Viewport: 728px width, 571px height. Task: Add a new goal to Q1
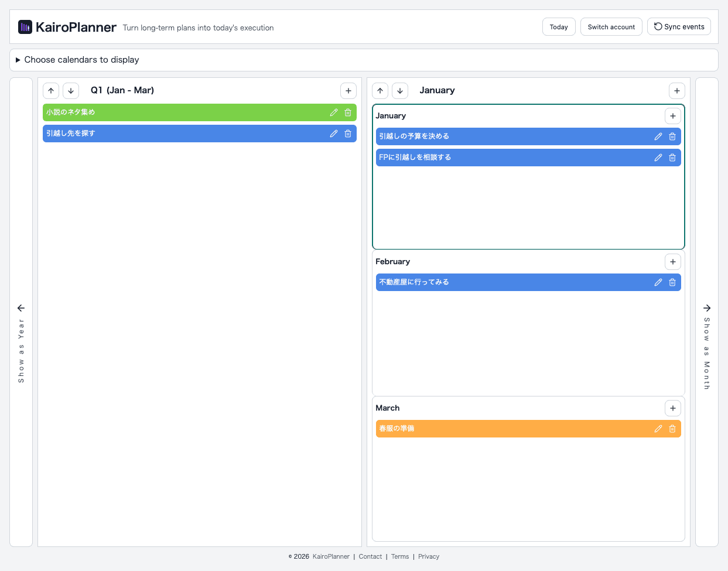point(348,91)
